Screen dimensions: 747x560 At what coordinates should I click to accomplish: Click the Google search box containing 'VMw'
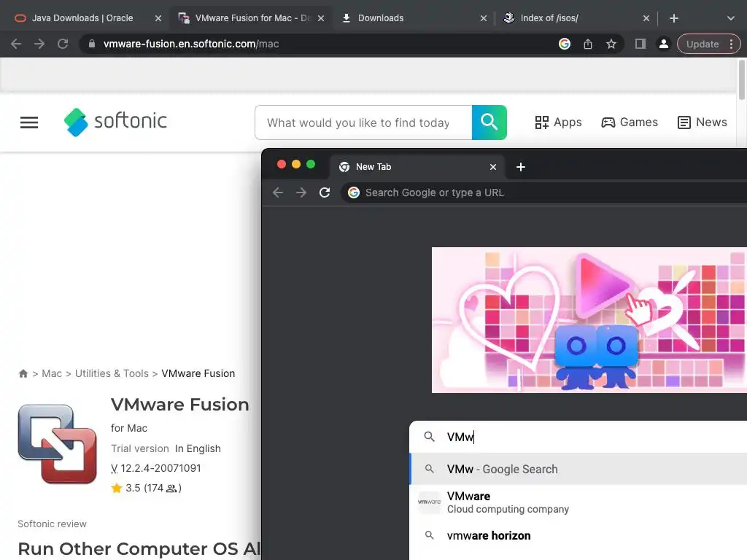tap(578, 437)
